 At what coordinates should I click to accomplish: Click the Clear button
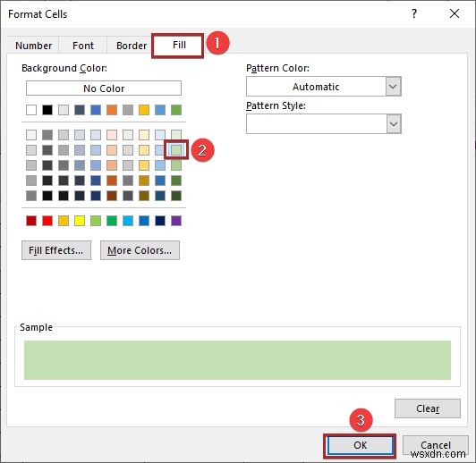[428, 408]
